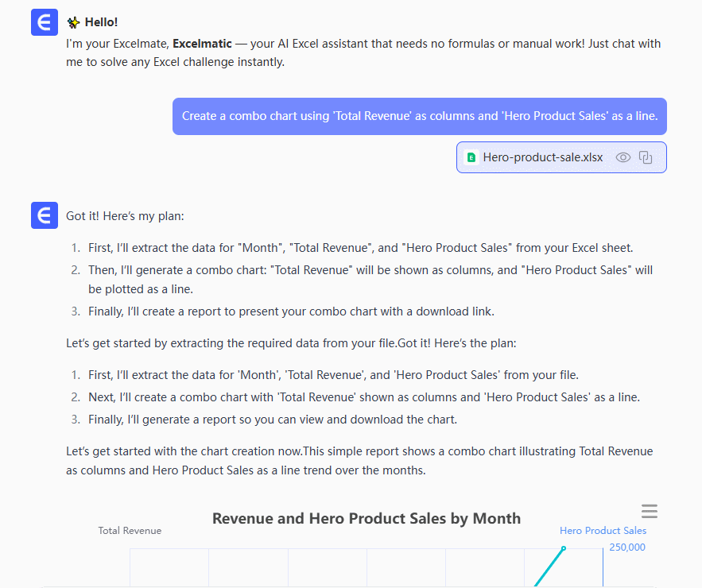Screen dimensions: 702x588
Task: Toggle the Hero Product Sales series label
Action: point(603,530)
